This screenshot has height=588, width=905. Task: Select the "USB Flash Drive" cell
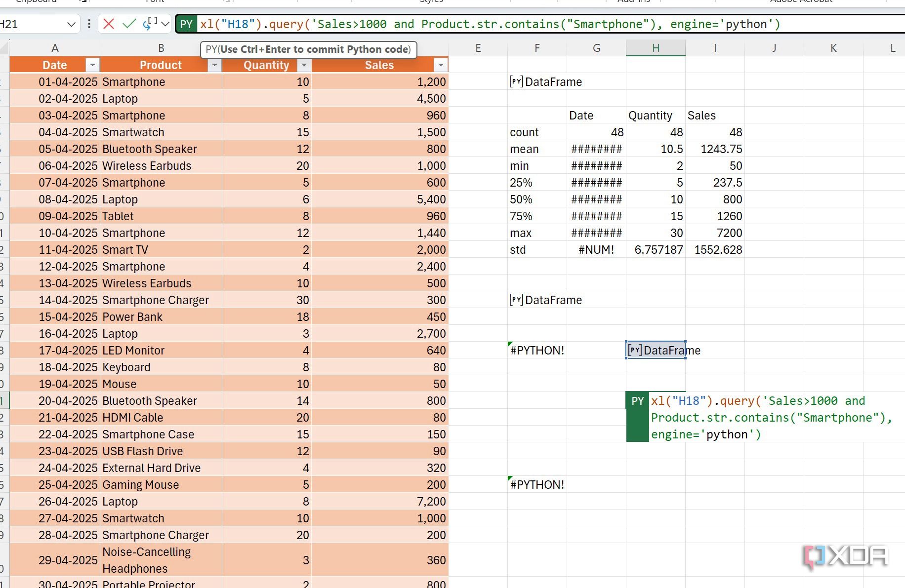pos(161,451)
